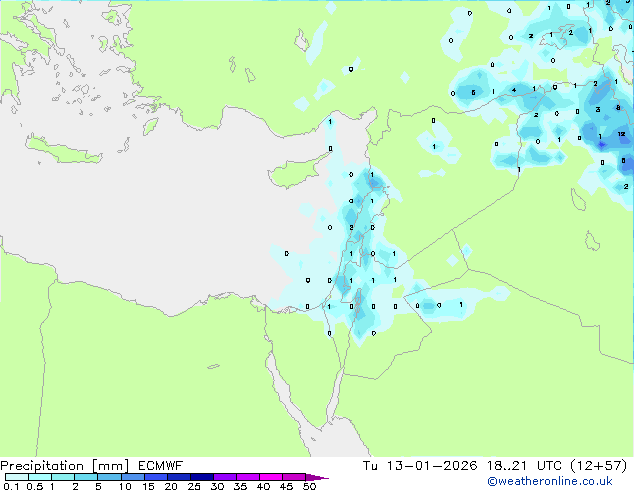Click the '(12+57)' forecast offset text
This screenshot has height=490, width=634.
tap(598, 465)
